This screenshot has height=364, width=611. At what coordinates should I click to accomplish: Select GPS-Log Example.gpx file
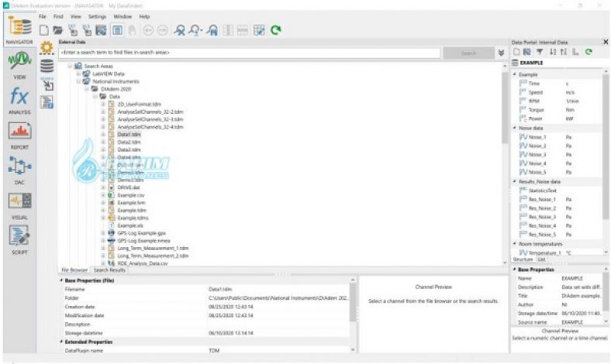141,233
